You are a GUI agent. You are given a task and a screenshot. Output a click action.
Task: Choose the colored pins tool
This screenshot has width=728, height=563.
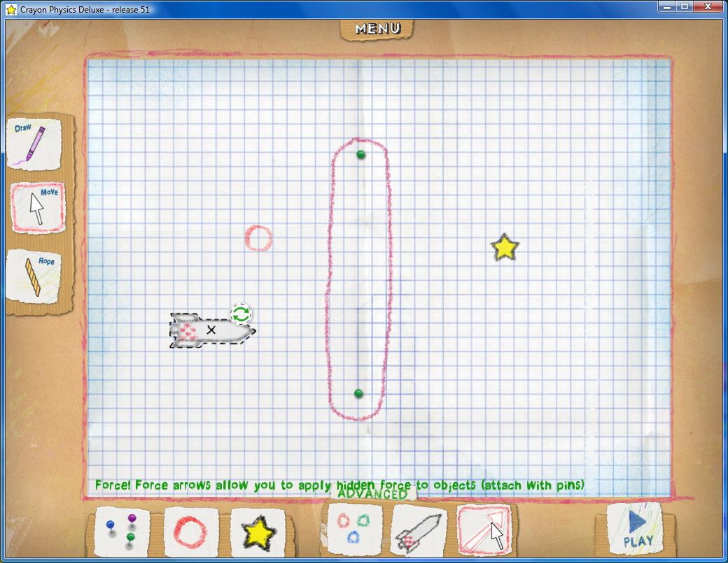122,531
